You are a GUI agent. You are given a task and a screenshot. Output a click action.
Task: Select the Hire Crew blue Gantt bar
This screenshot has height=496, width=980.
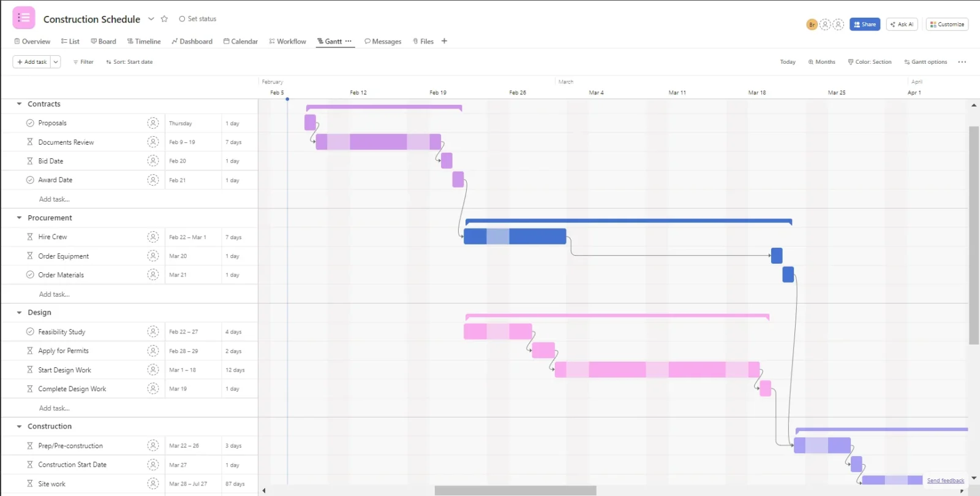tap(515, 236)
